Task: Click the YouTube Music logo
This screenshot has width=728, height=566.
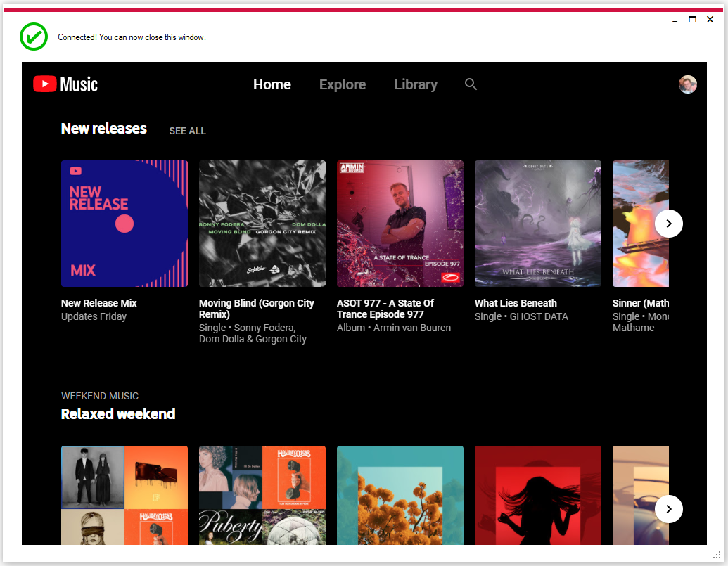Action: click(65, 84)
